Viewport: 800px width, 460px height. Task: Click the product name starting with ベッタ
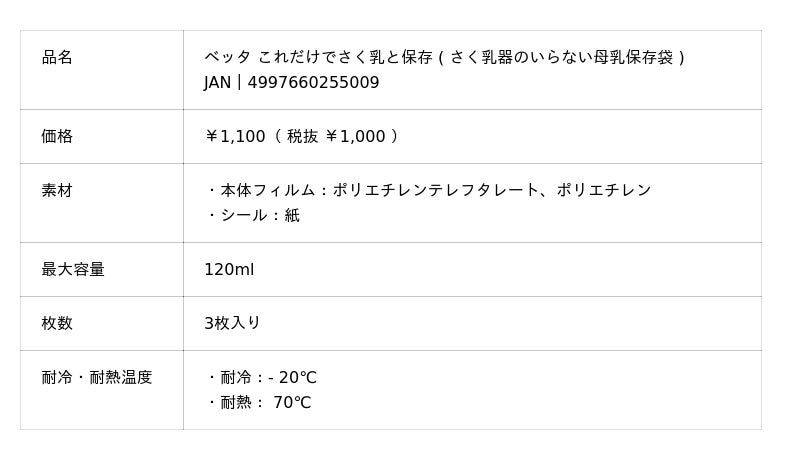coord(320,57)
